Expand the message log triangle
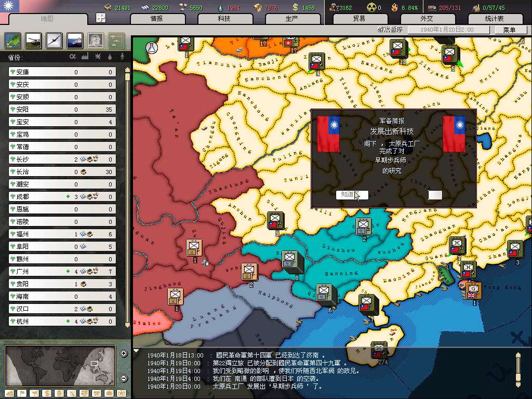Viewport: 532px width, 399px height. [x=136, y=351]
